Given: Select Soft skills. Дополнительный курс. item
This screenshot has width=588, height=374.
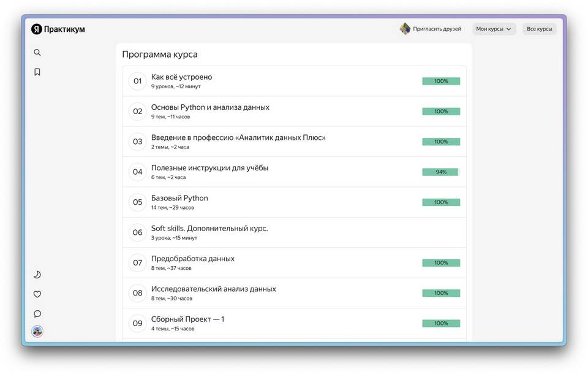Looking at the screenshot, I should click(209, 229).
